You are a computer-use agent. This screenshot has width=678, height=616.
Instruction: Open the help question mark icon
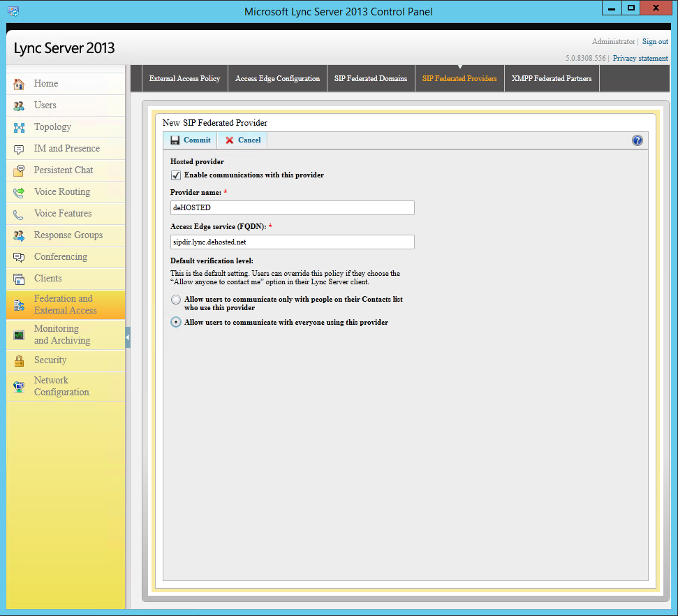click(637, 140)
